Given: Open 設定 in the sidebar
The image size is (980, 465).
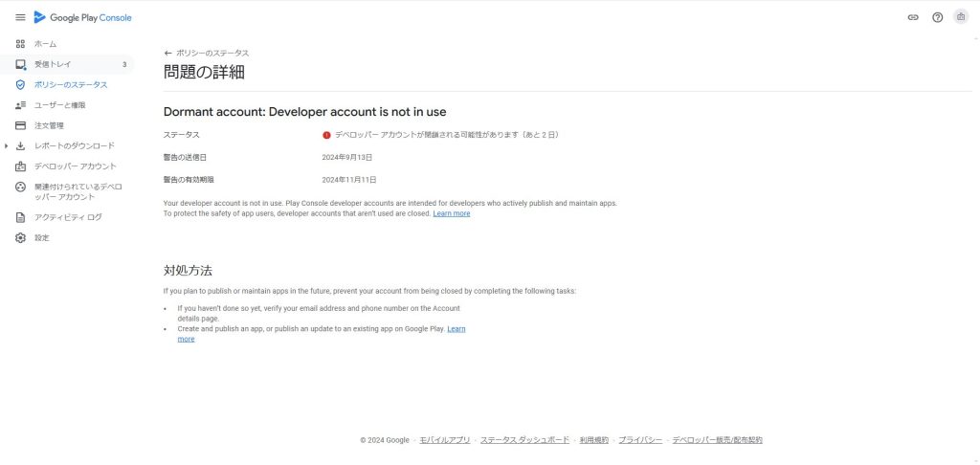Looking at the screenshot, I should (42, 238).
